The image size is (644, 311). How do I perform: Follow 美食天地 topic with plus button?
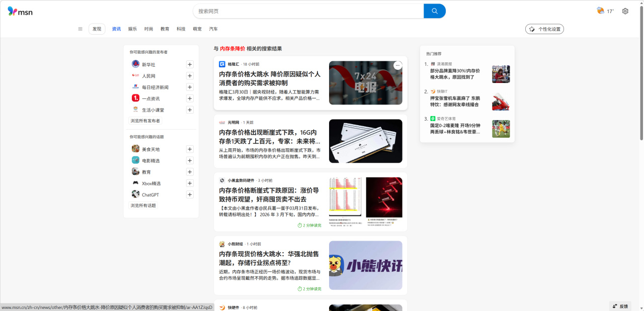[x=190, y=149]
